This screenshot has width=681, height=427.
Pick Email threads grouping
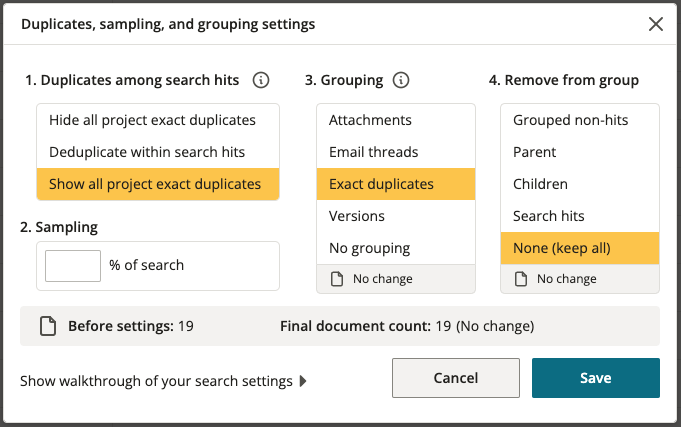point(396,152)
